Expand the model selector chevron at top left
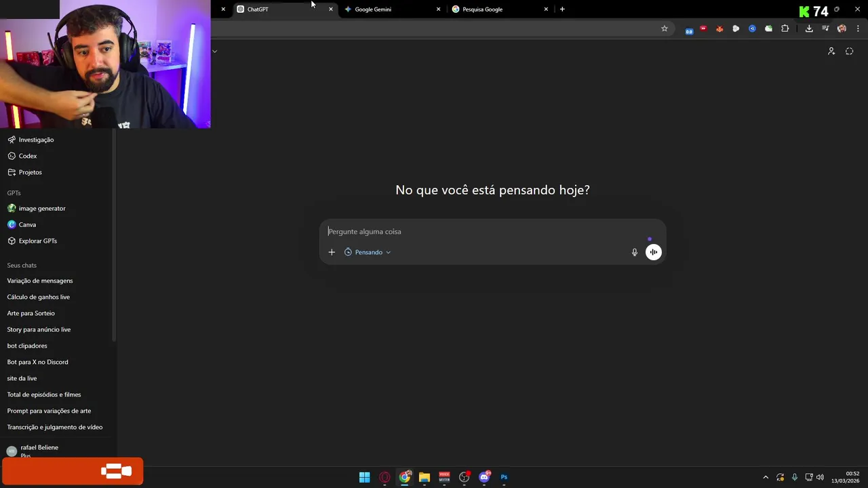868x488 pixels. point(214,51)
